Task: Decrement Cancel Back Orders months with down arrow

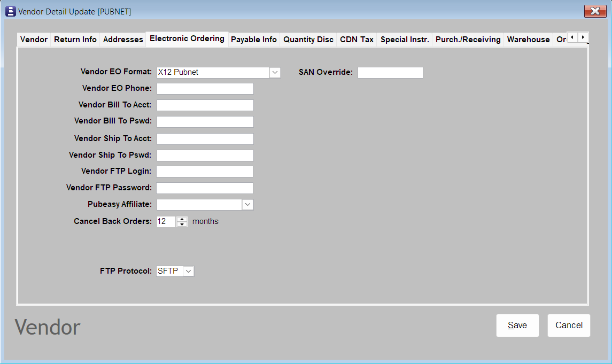Action: point(182,224)
